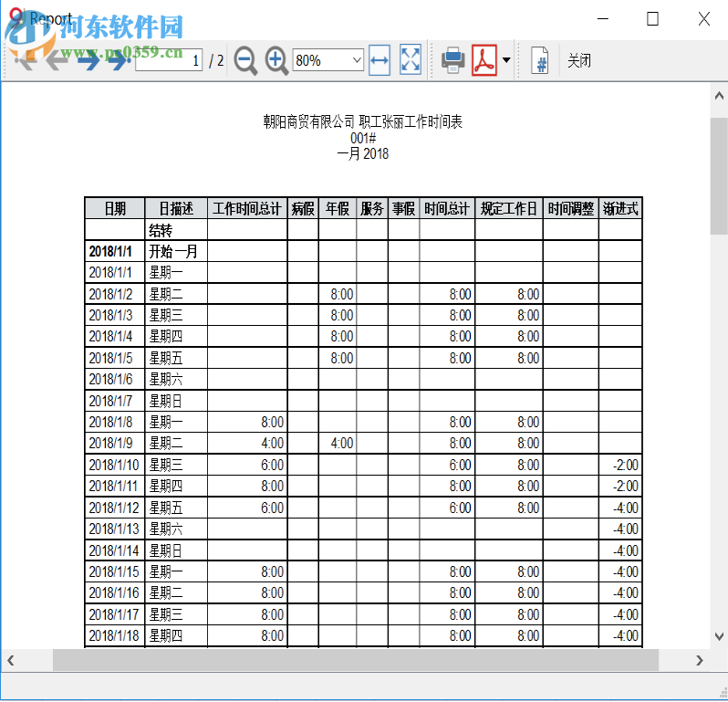Zoom out with the minus magnifier

point(245,60)
